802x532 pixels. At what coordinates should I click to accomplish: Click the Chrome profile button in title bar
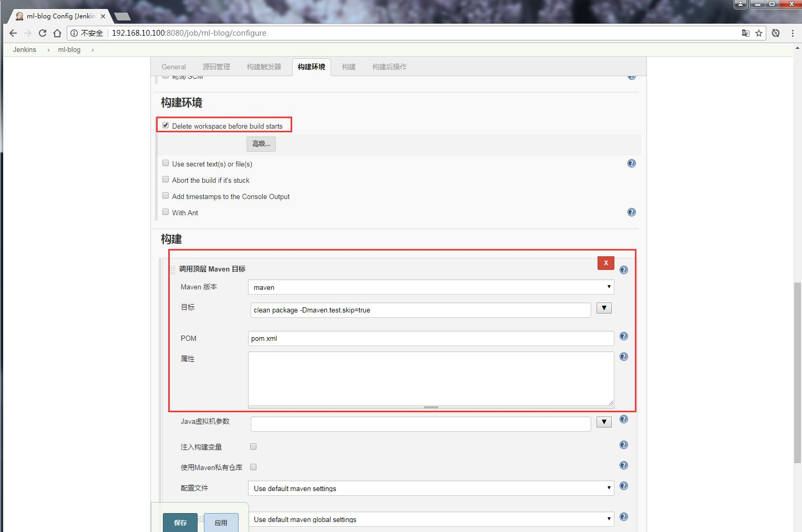tap(741, 4)
